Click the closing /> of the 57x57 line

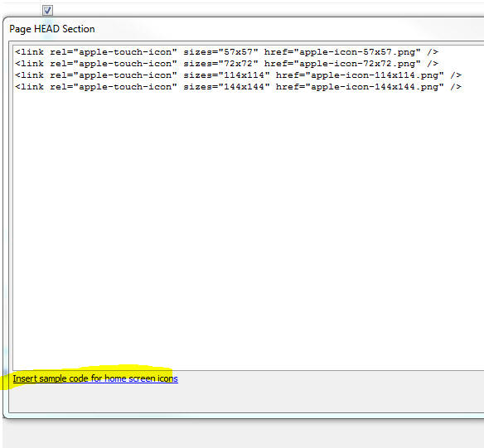pyautogui.click(x=433, y=52)
